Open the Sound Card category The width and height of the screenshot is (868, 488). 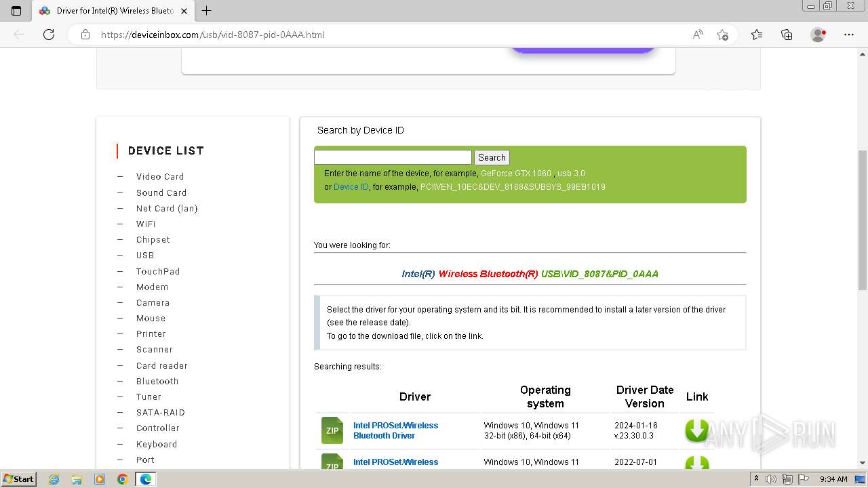pyautogui.click(x=161, y=192)
